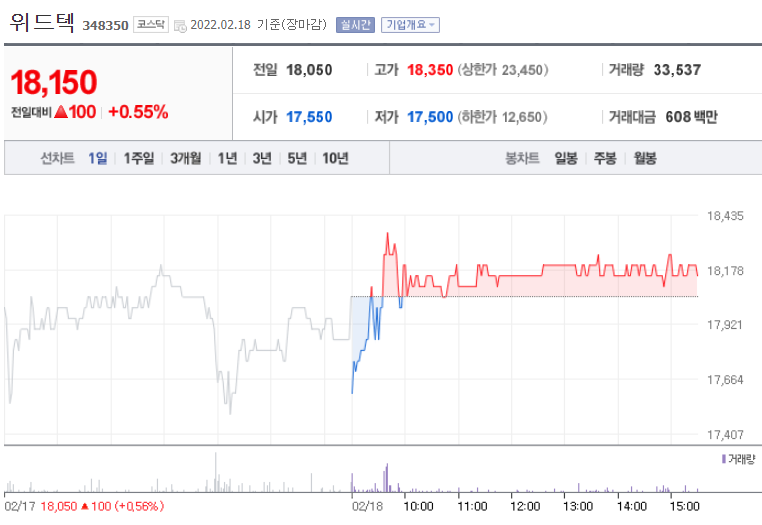Click the 상한가 23,450 text
This screenshot has height=525, width=762.
coord(503,70)
